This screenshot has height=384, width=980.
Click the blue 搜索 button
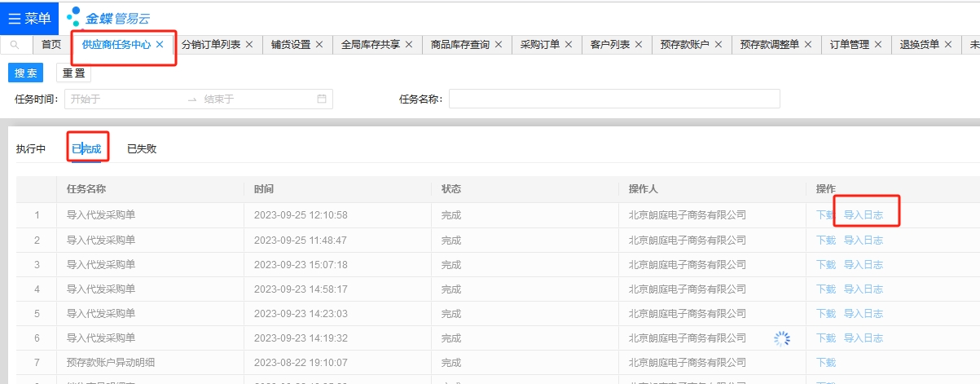[x=25, y=73]
